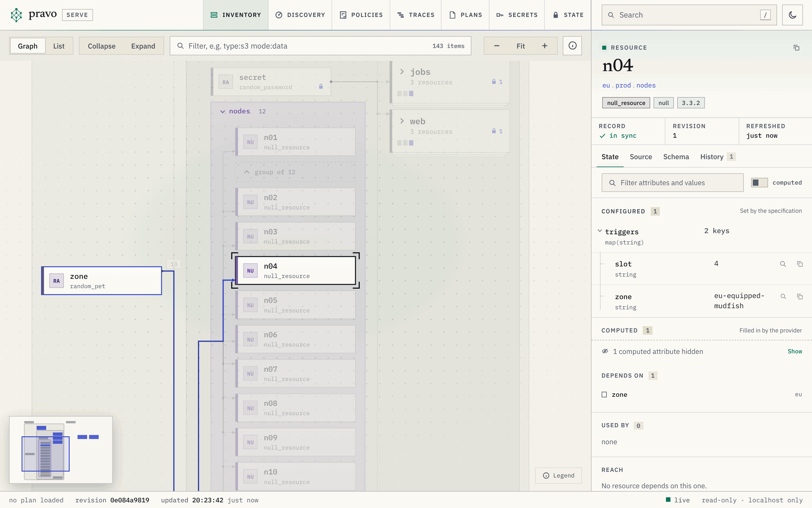
Task: Search for the zone value magnifier
Action: pyautogui.click(x=783, y=297)
